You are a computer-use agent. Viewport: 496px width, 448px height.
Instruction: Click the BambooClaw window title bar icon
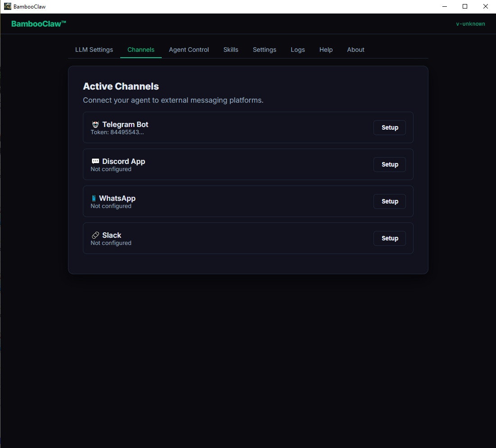click(x=7, y=6)
